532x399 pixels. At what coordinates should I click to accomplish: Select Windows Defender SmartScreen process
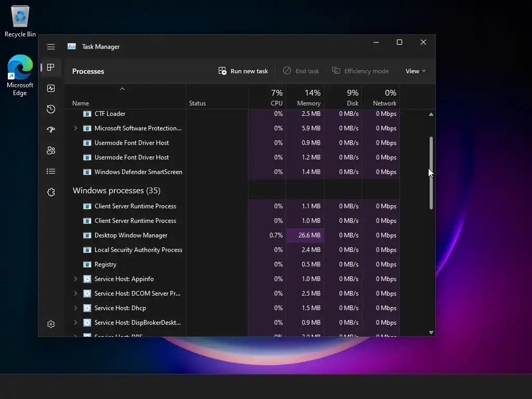(x=232, y=172)
